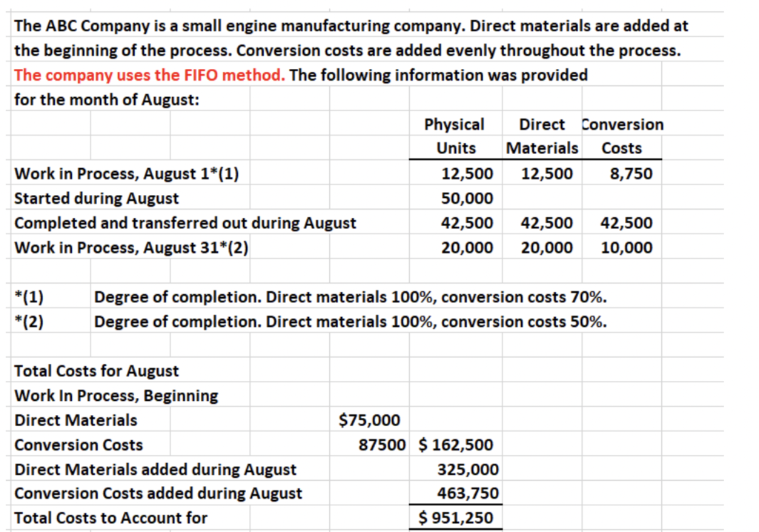Select the '*(2)' footnote marker cell

(29, 322)
